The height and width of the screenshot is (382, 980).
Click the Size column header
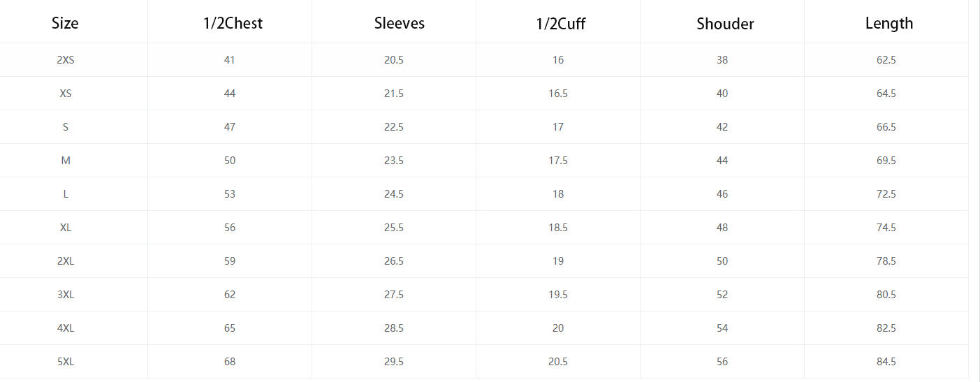pos(65,23)
